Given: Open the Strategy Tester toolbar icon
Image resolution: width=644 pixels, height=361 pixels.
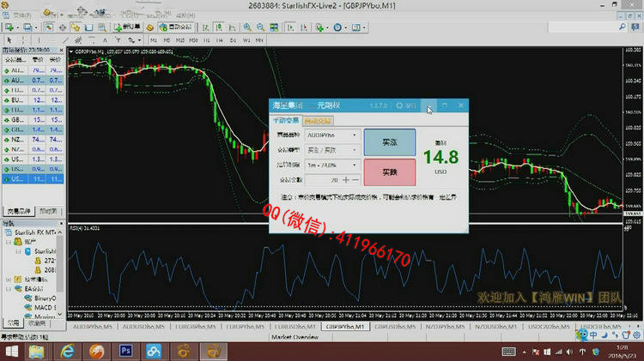Looking at the screenshot, I should pos(102,27).
